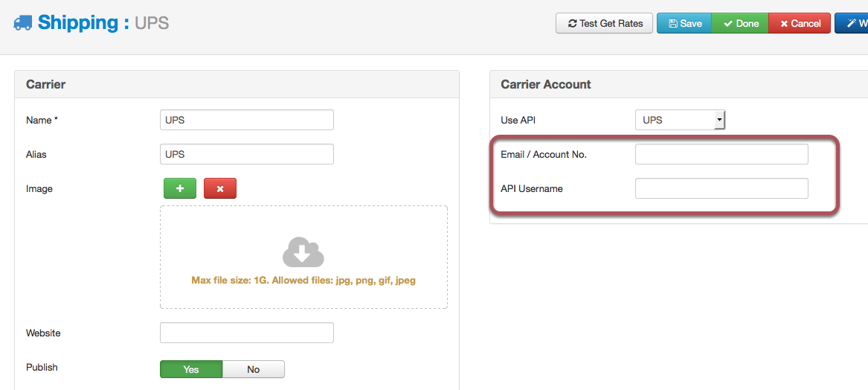Click into the Name field
Viewport: 868px width, 390px height.
pos(247,120)
